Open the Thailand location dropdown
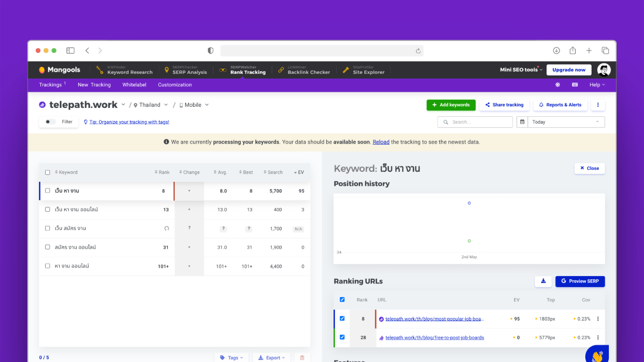Screen dimensions: 644x362 tap(151, 105)
